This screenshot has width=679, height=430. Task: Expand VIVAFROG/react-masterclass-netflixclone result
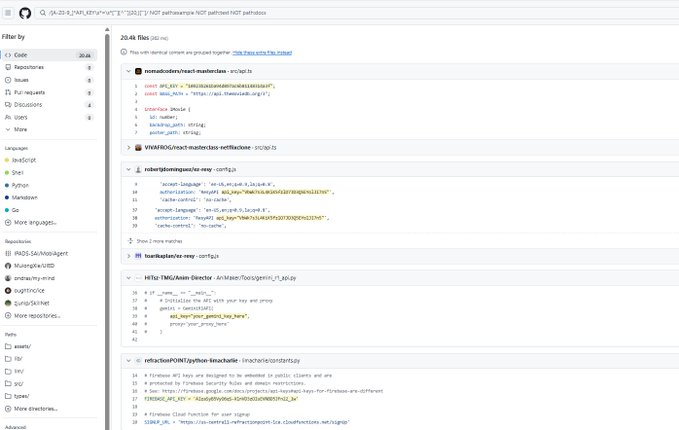coord(129,148)
